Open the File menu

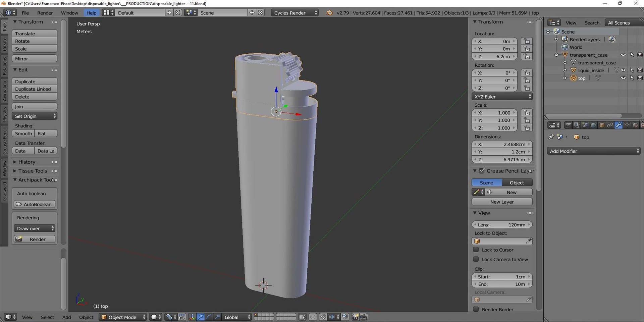tap(25, 13)
